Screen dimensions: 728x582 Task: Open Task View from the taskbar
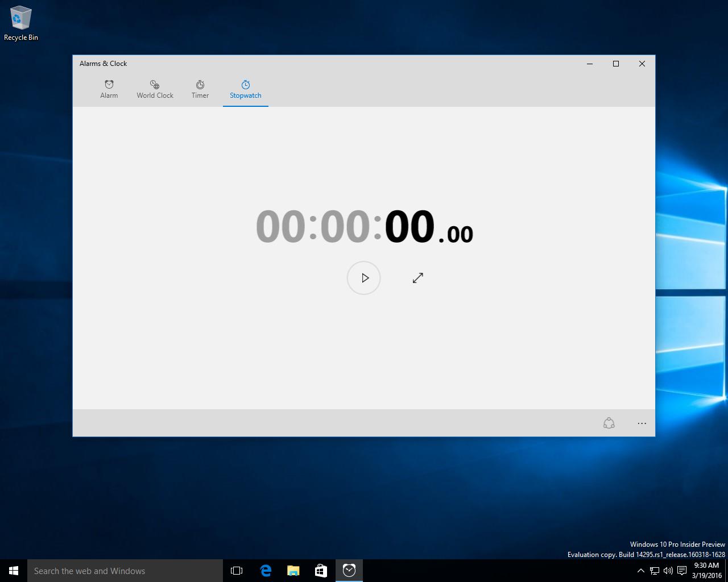coord(237,571)
